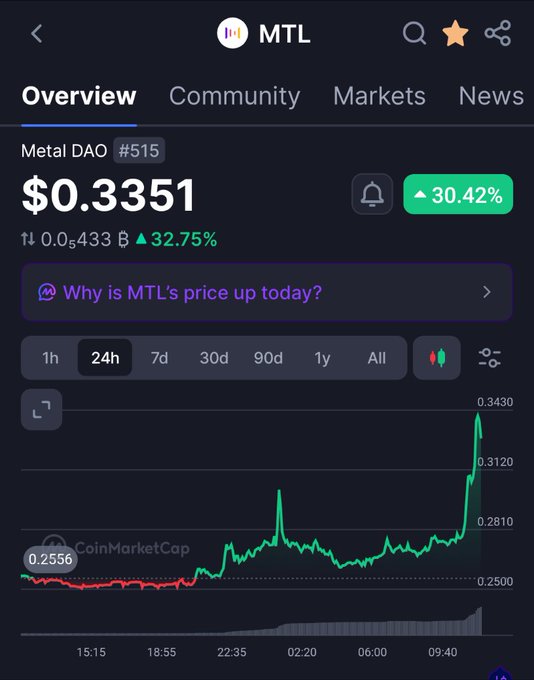The height and width of the screenshot is (680, 534).
Task: Select the 1y chart range
Action: point(322,358)
